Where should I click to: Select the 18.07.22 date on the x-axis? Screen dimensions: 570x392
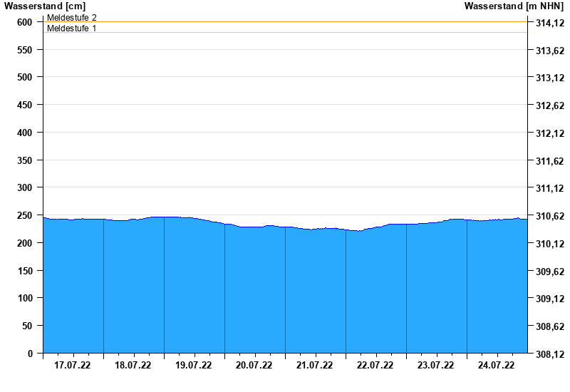[133, 366]
